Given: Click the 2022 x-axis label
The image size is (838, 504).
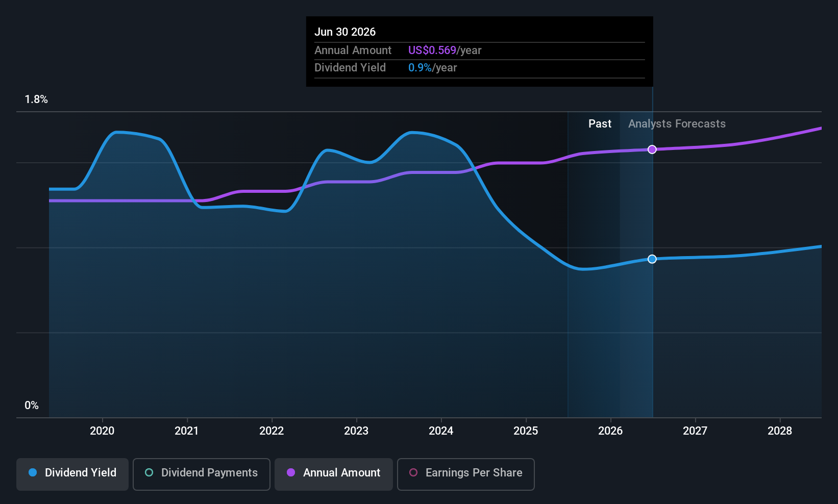Looking at the screenshot, I should pyautogui.click(x=272, y=431).
